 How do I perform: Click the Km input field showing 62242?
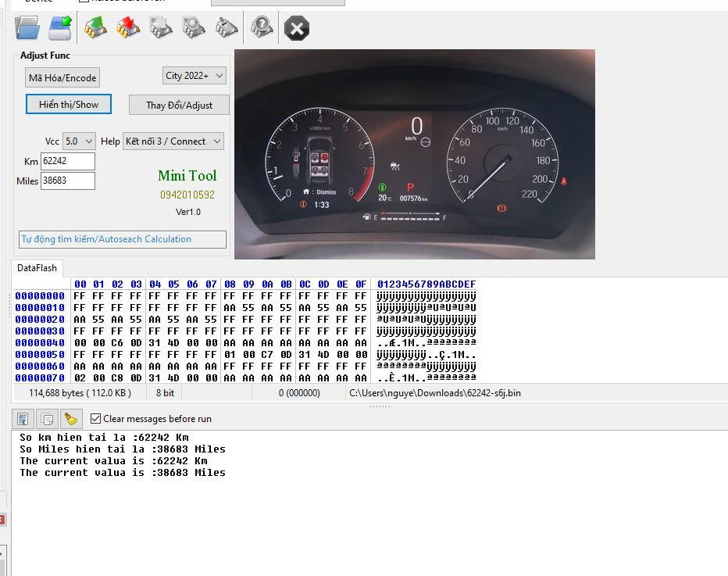(68, 161)
